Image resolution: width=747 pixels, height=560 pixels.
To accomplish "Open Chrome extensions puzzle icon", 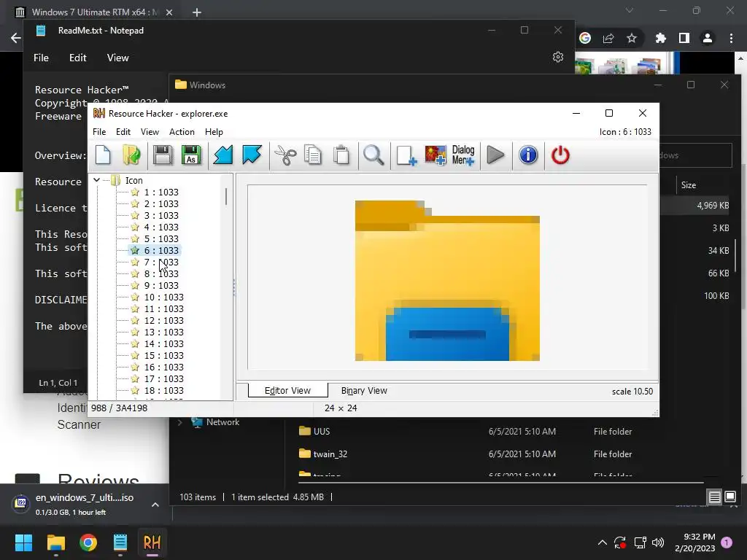I will (x=660, y=38).
